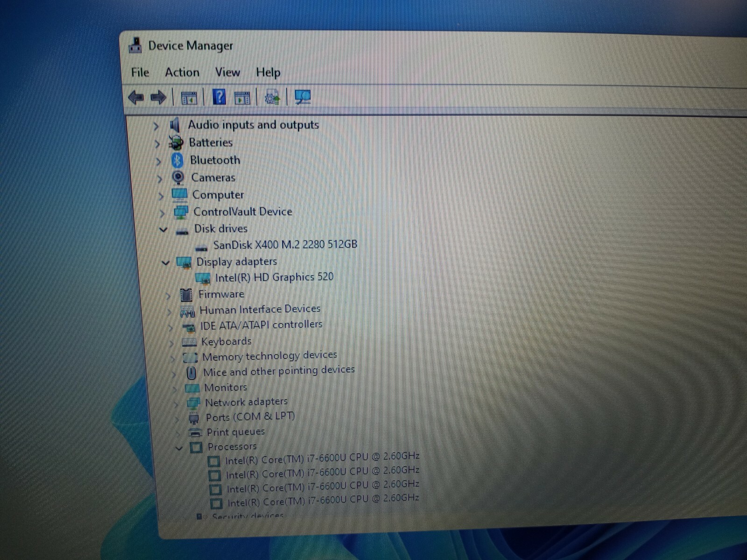Image resolution: width=747 pixels, height=560 pixels.
Task: Select the Network adapters label
Action: [247, 402]
